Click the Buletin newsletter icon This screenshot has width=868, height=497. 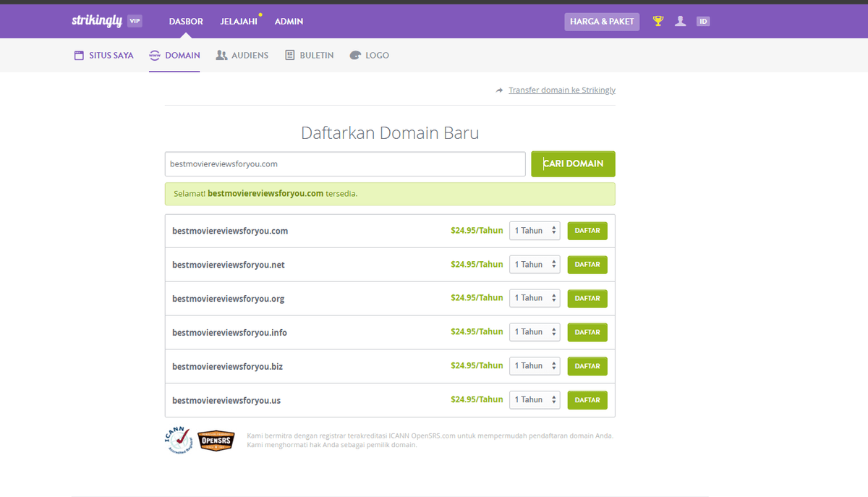click(x=289, y=54)
